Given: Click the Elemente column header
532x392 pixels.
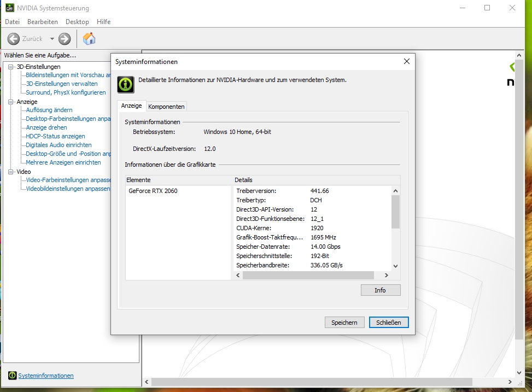Looking at the screenshot, I should 178,180.
